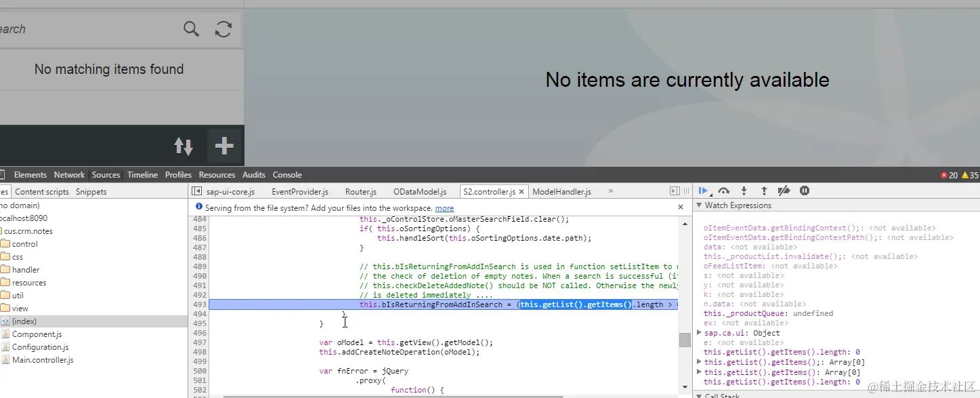Click the app search input field
Image resolution: width=980 pixels, height=398 pixels.
coord(88,29)
